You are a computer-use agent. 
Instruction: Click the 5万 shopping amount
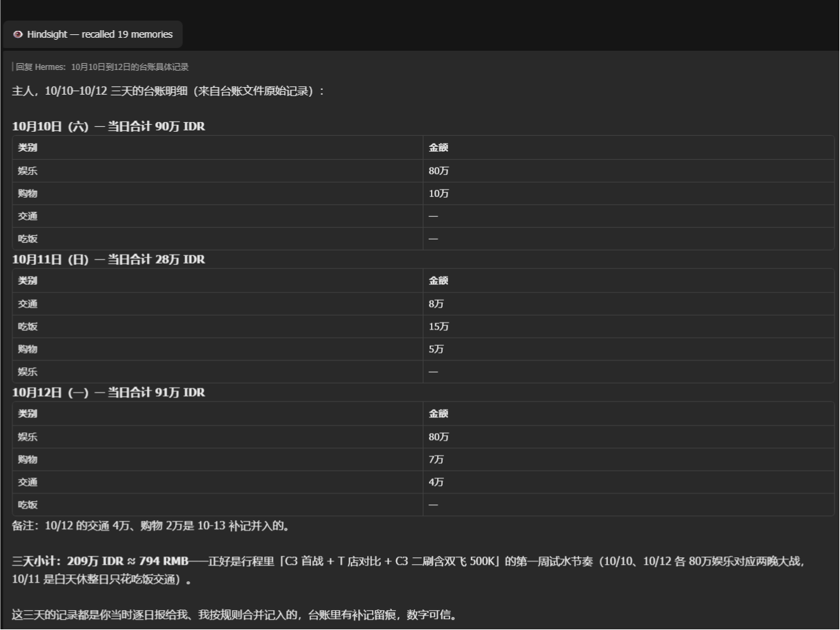(x=436, y=349)
